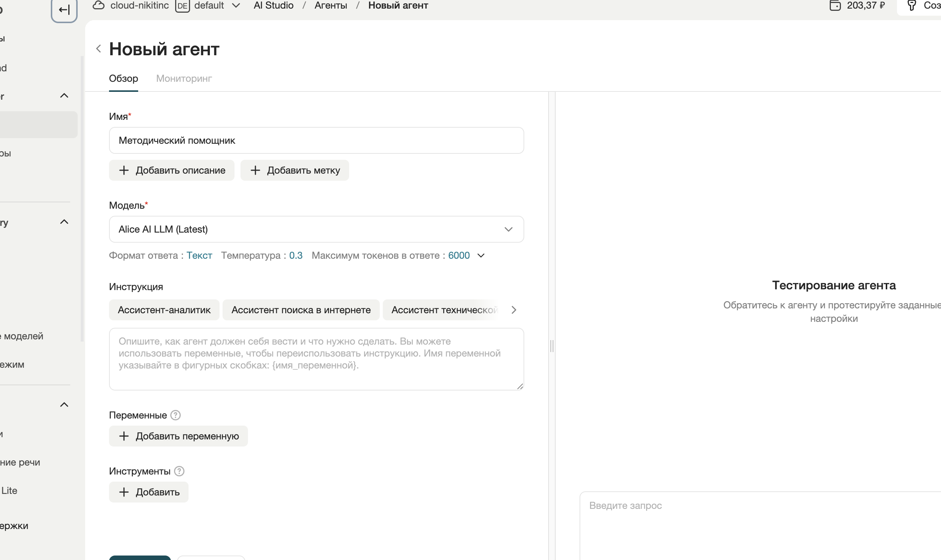Focus the Инструкция text area
Screen dimensions: 941x560
tap(316, 359)
